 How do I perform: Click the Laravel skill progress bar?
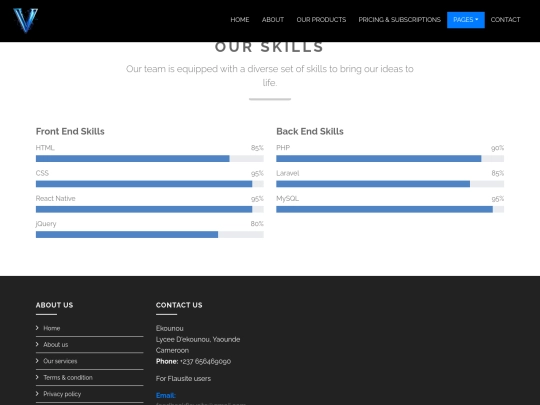pos(390,184)
